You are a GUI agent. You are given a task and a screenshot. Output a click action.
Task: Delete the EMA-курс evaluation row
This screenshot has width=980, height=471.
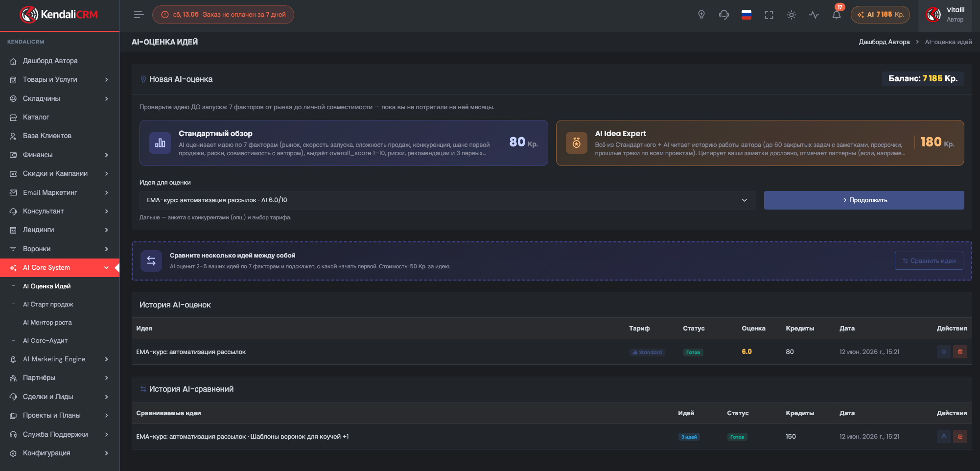pyautogui.click(x=960, y=352)
